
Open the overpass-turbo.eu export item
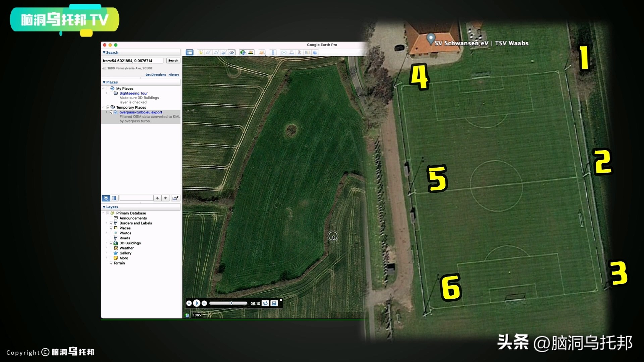pyautogui.click(x=141, y=112)
